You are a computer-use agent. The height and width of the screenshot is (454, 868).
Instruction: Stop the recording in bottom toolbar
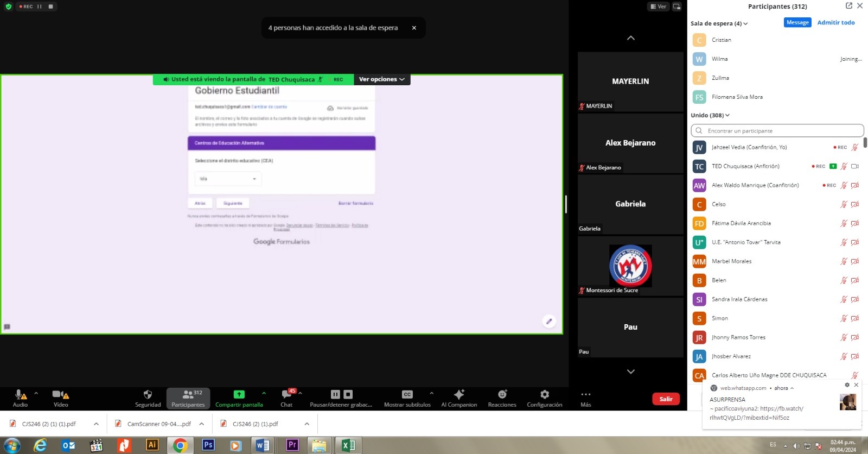click(x=348, y=394)
